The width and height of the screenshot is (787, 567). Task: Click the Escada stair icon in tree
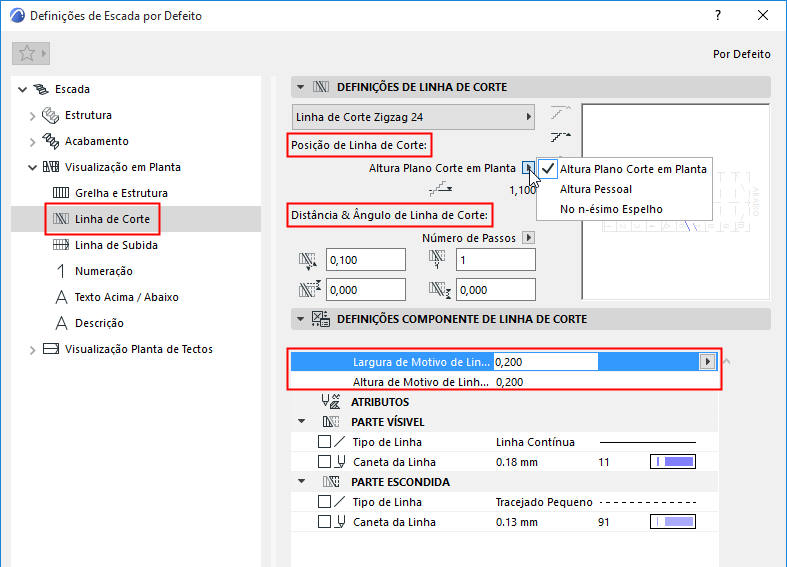pyautogui.click(x=41, y=89)
